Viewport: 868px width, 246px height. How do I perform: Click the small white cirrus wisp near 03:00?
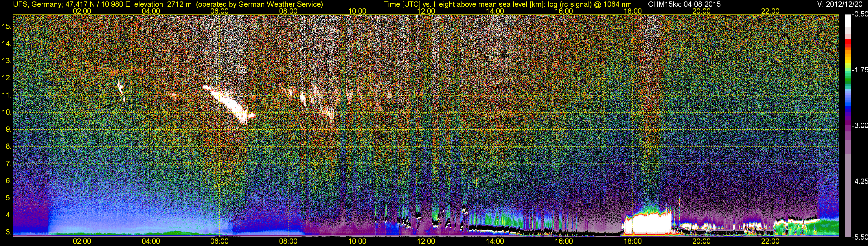[x=121, y=90]
